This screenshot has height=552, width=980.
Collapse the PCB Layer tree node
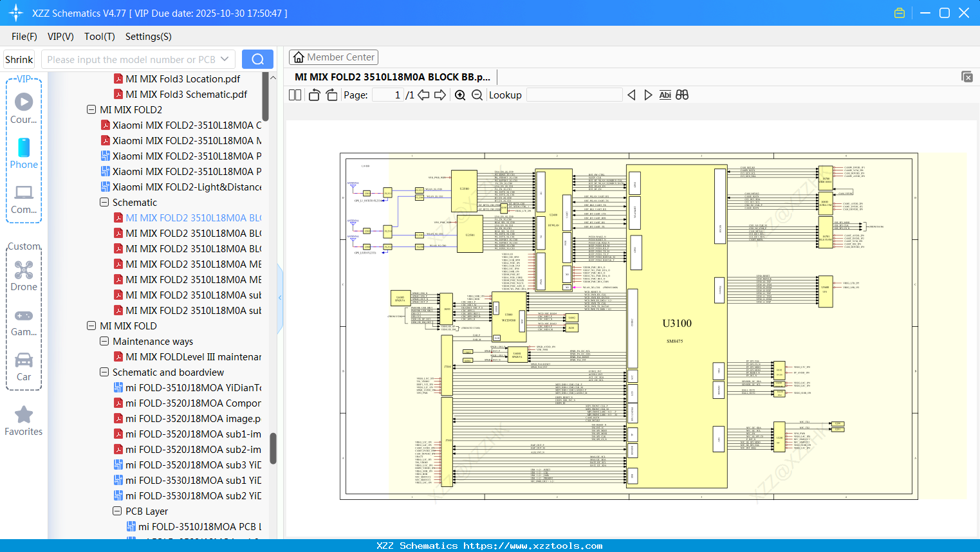pyautogui.click(x=117, y=511)
